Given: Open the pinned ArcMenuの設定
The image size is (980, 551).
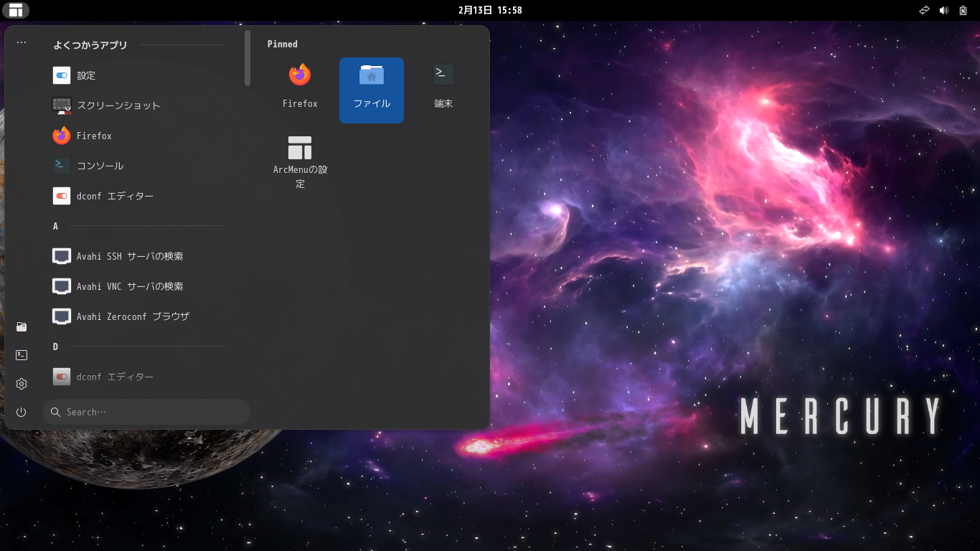Looking at the screenshot, I should (300, 164).
